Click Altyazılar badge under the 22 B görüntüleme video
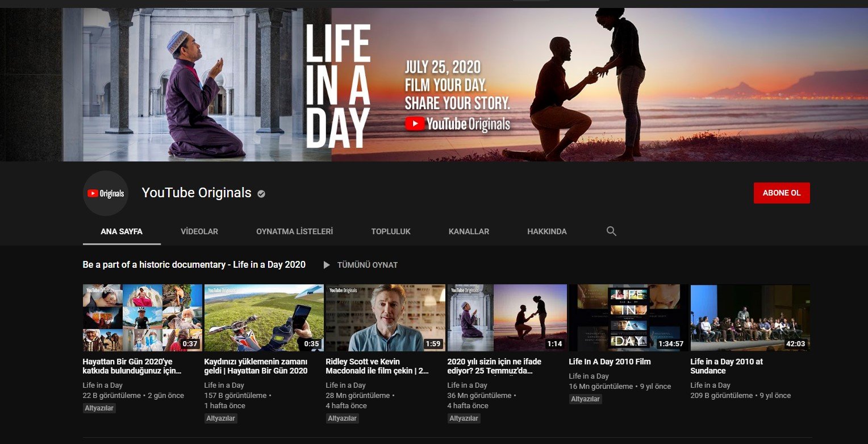 point(99,408)
